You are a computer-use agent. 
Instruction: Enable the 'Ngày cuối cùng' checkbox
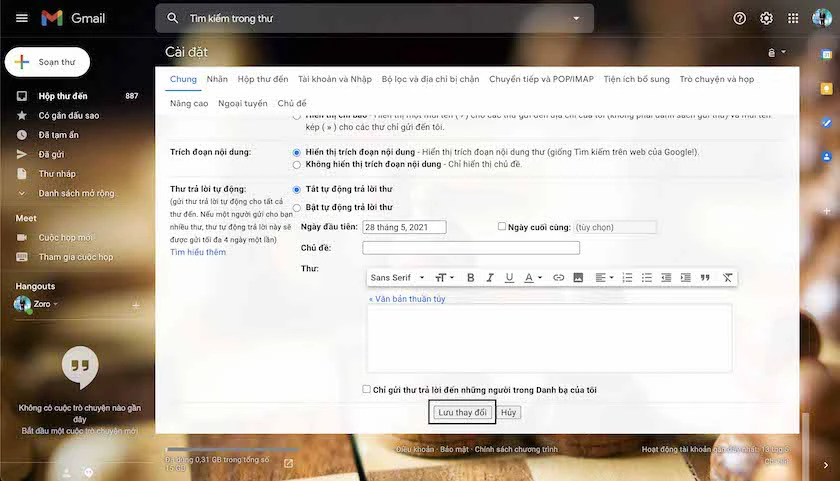[x=501, y=227]
